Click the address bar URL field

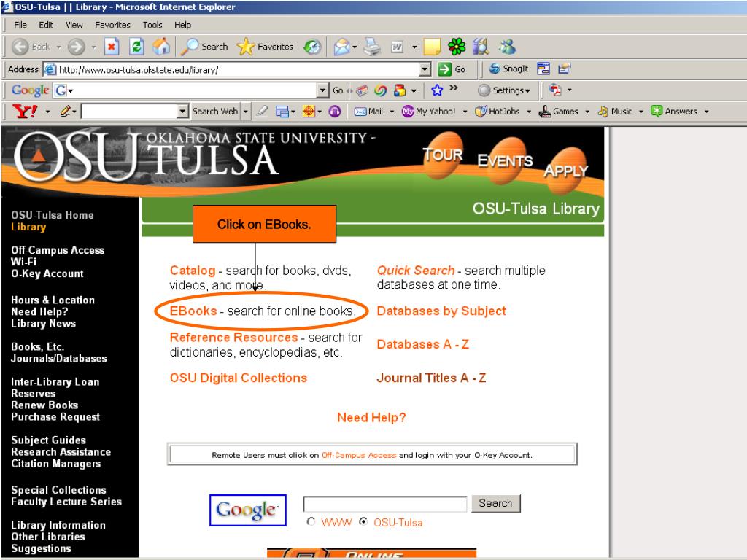[x=239, y=70]
